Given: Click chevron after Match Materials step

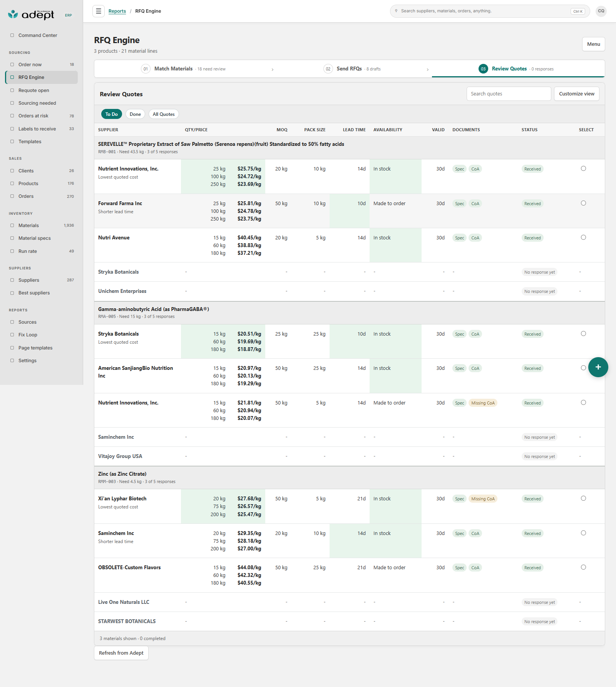Looking at the screenshot, I should [273, 69].
